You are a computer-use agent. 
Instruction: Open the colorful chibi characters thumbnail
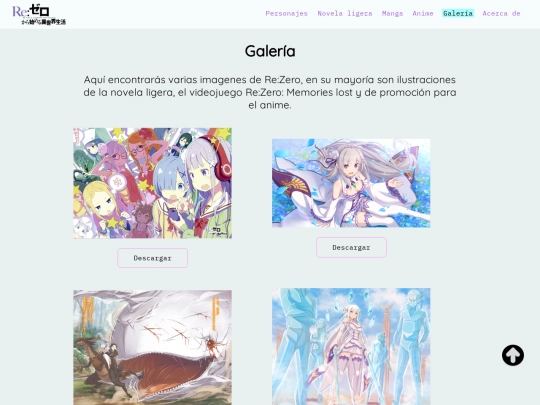[153, 183]
